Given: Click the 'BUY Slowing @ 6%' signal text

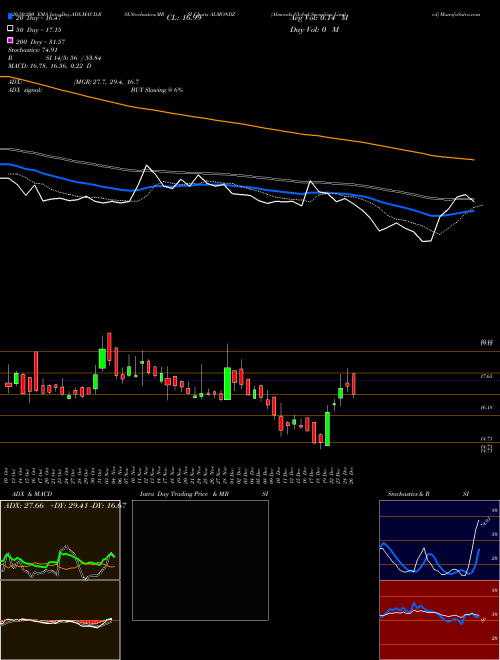Looking at the screenshot, I should (x=157, y=90).
